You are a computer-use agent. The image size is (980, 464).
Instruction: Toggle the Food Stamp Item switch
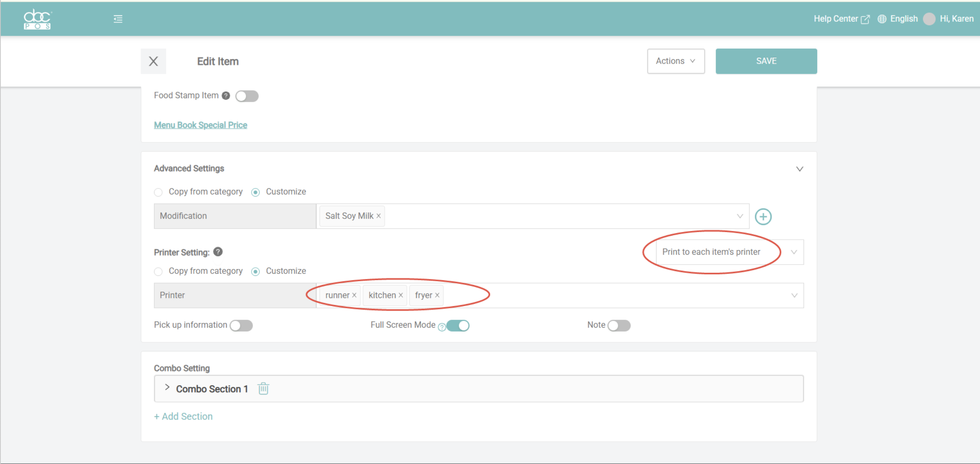(247, 96)
